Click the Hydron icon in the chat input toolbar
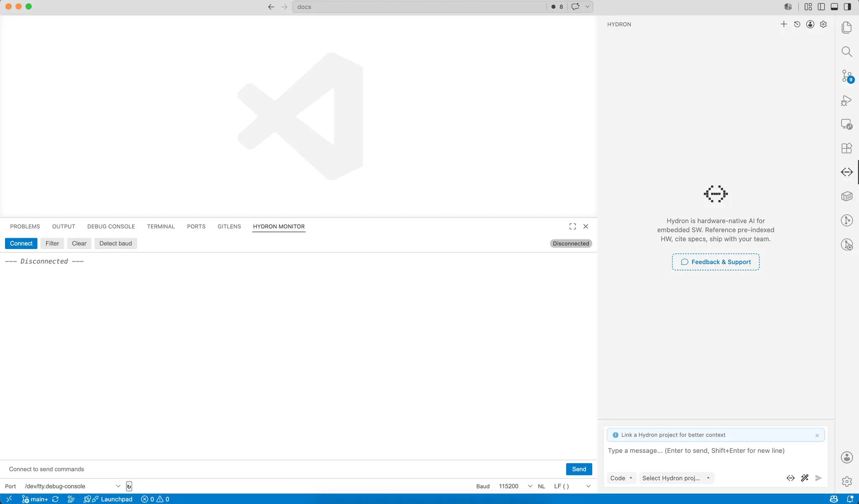 tap(791, 478)
